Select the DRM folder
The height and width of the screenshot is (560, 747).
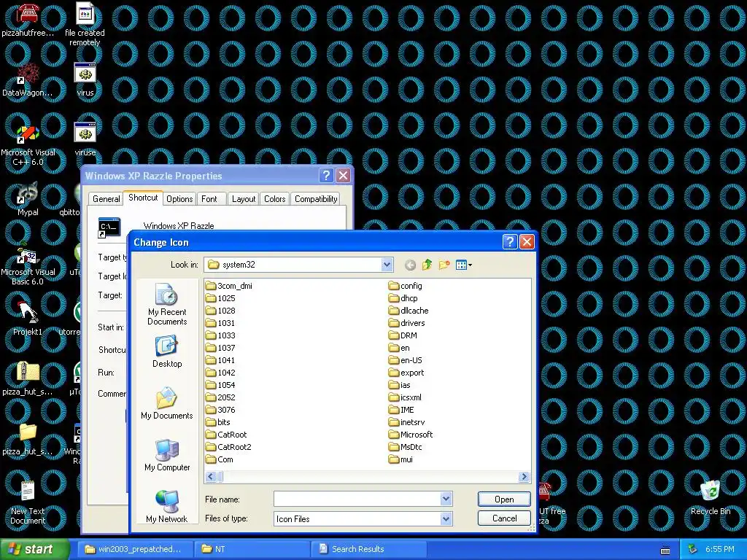[403, 335]
